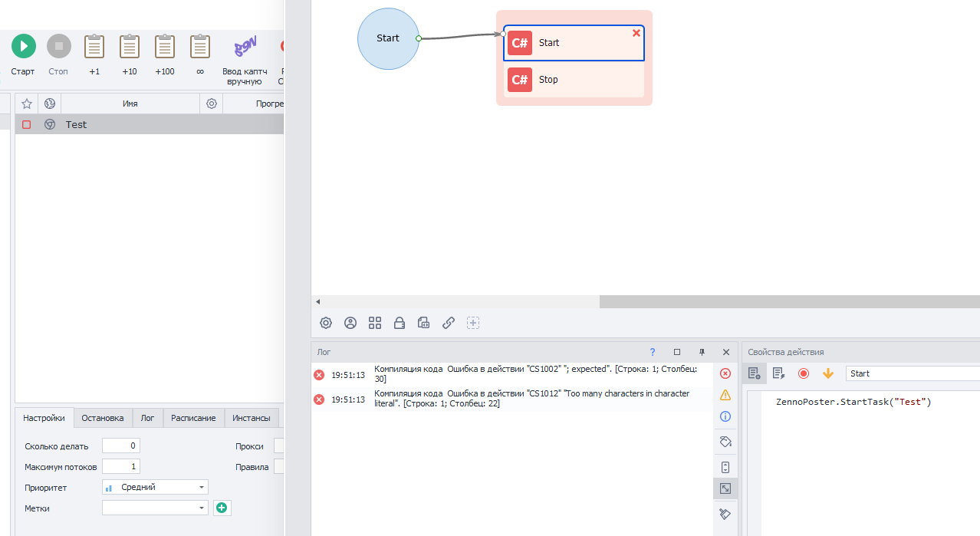Click action name field containing Start

(913, 373)
